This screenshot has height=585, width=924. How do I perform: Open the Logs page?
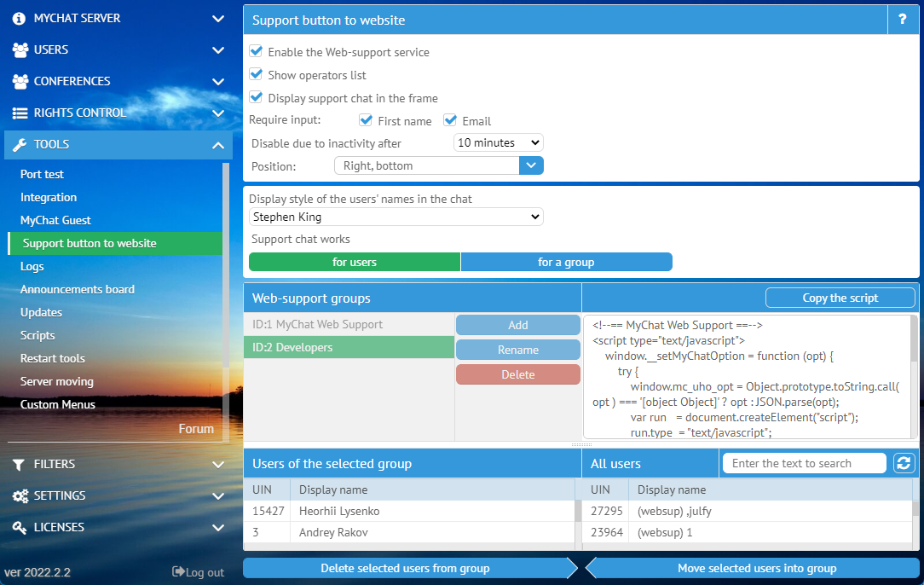[x=32, y=267]
